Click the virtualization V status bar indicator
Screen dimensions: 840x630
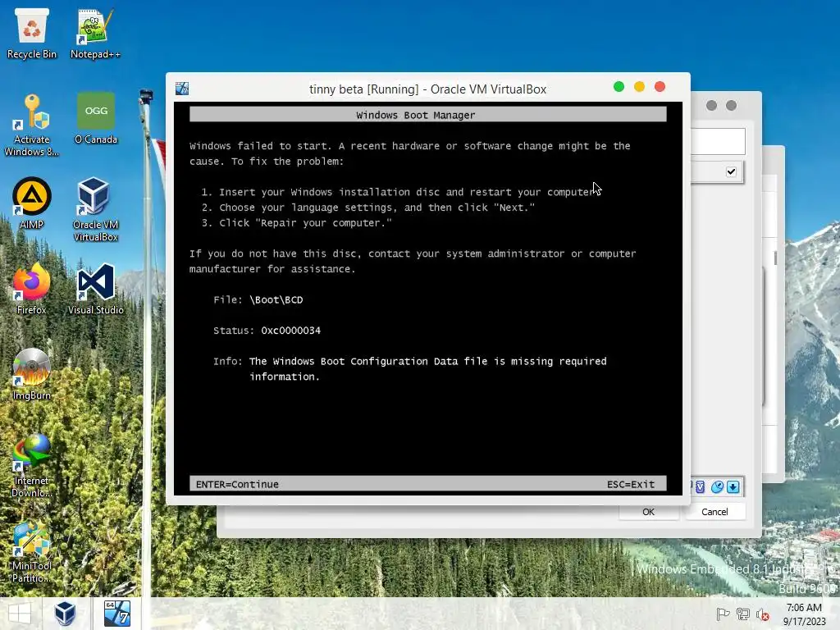point(701,486)
